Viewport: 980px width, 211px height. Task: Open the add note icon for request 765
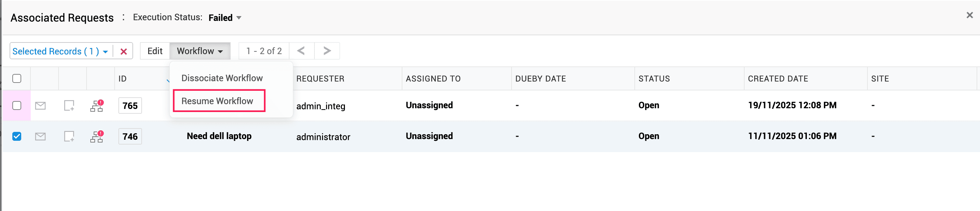click(69, 105)
